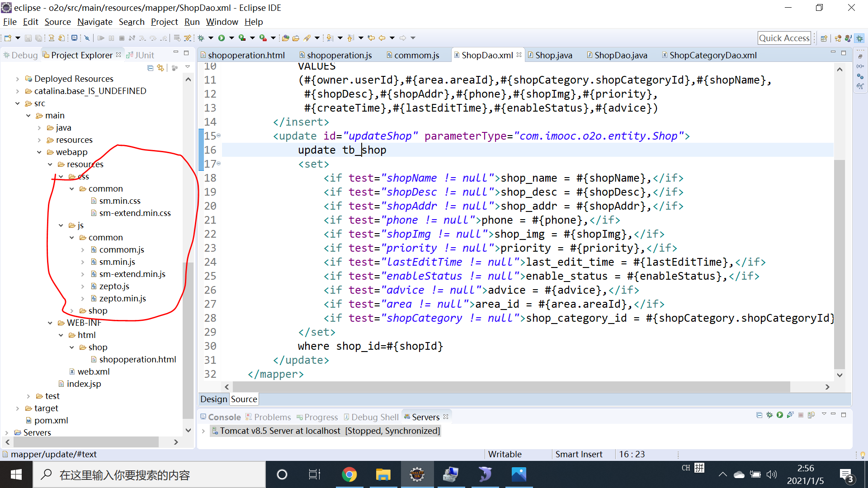The width and height of the screenshot is (868, 488).
Task: Click the New file wizard icon
Action: [x=8, y=38]
